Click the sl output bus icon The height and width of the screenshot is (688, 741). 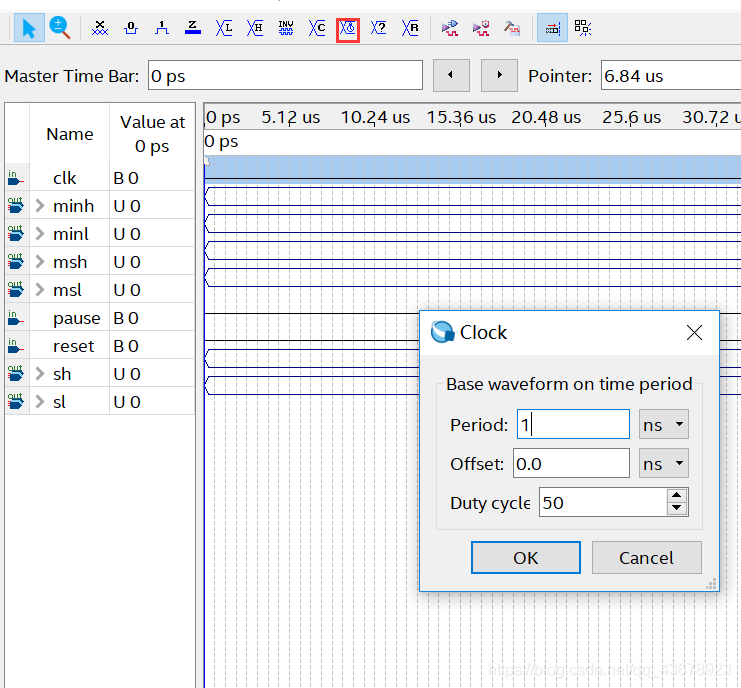tap(16, 401)
